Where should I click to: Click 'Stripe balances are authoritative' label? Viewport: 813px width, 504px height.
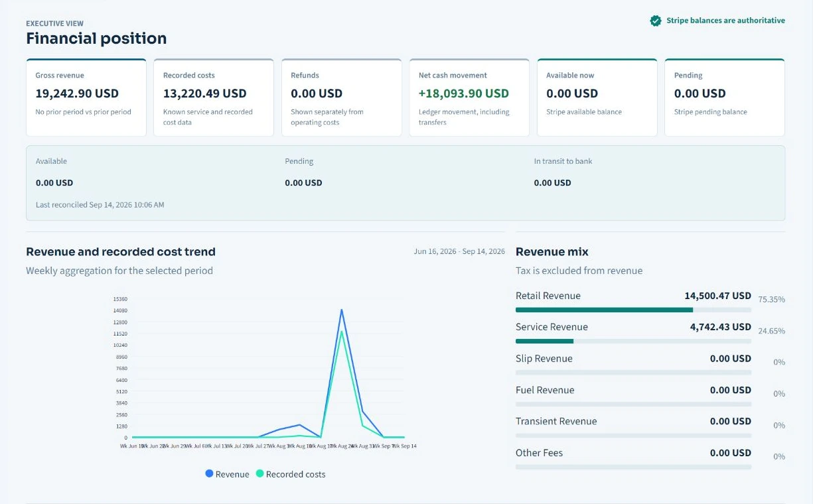(x=726, y=21)
